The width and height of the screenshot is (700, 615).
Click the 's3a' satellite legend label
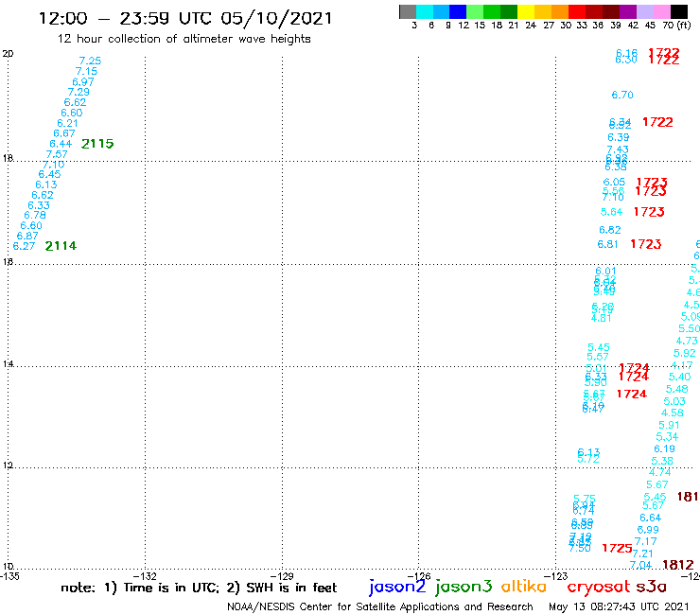point(652,587)
